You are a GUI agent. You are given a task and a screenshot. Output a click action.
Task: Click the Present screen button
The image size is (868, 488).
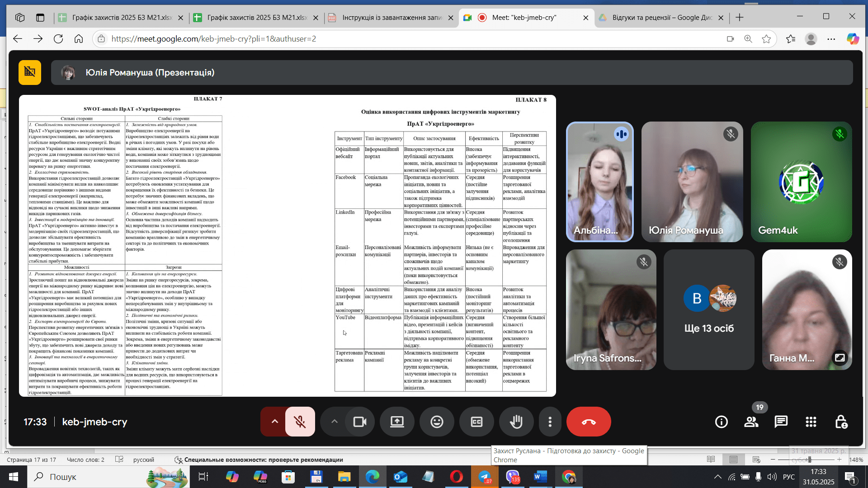[397, 422]
